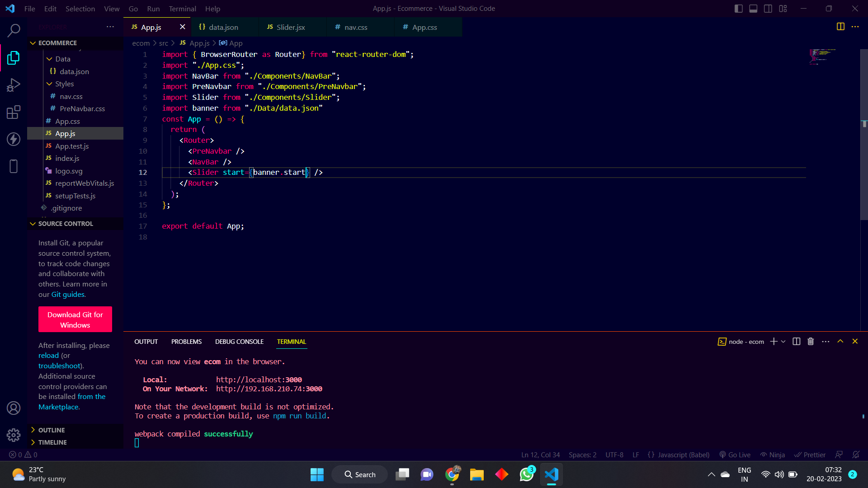Click the Download Git for Windows button
Viewport: 868px width, 488px height.
[x=75, y=319]
